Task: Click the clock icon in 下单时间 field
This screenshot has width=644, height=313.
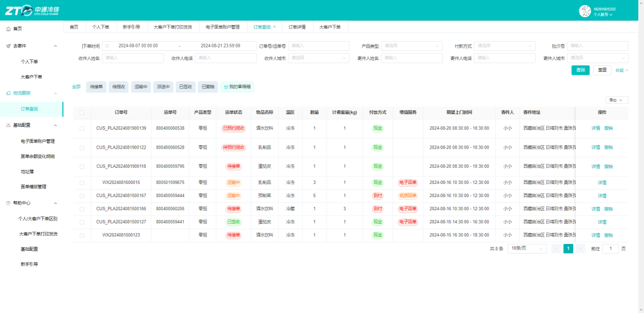Action: [x=107, y=46]
